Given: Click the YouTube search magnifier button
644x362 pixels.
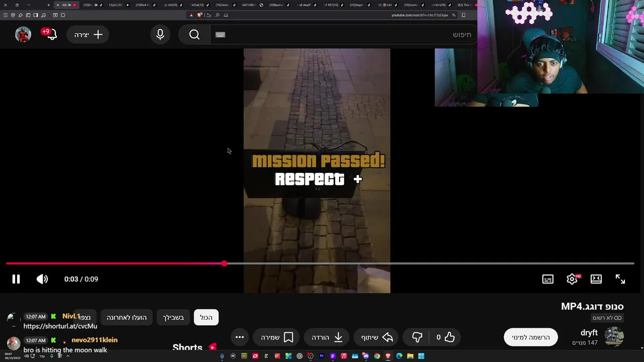Looking at the screenshot, I should (195, 35).
